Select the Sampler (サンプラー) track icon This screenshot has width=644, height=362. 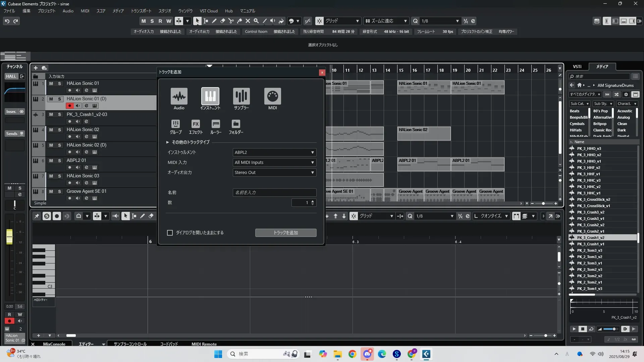click(x=241, y=97)
